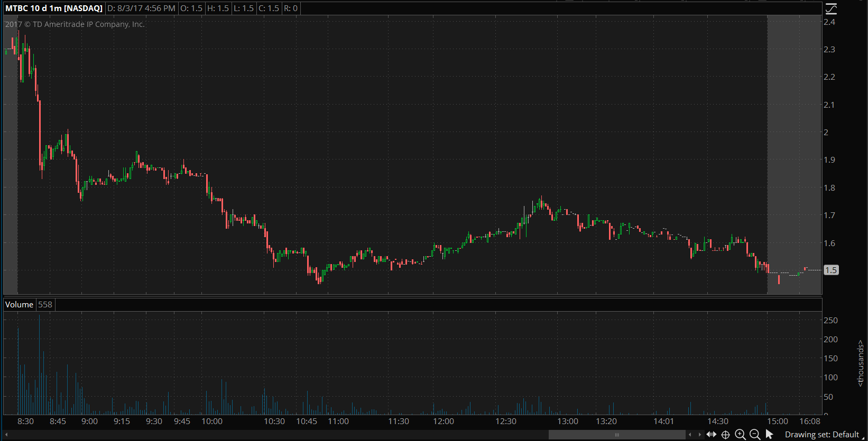Click the 1.9 price axis label
Image resolution: width=868 pixels, height=441 pixels.
click(x=829, y=159)
